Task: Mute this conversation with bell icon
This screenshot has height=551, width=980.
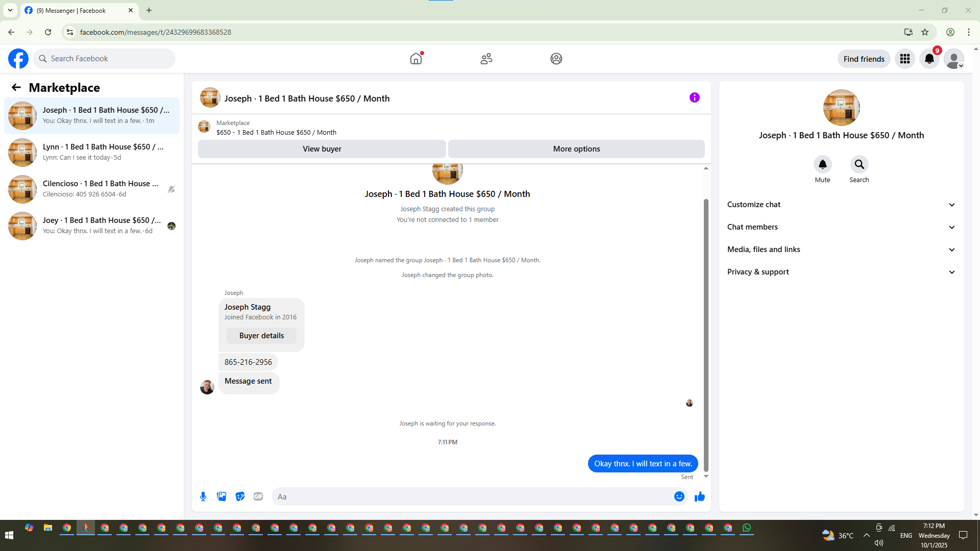Action: click(x=822, y=164)
